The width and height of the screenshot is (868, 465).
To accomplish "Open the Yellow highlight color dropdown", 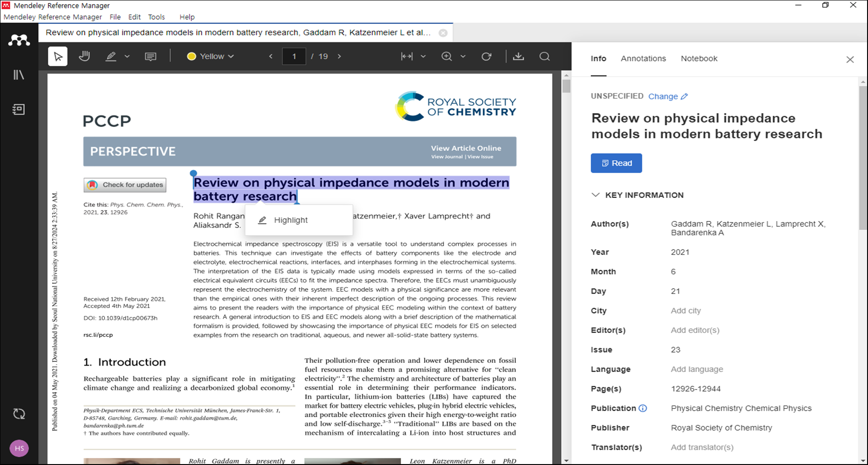I will [210, 56].
